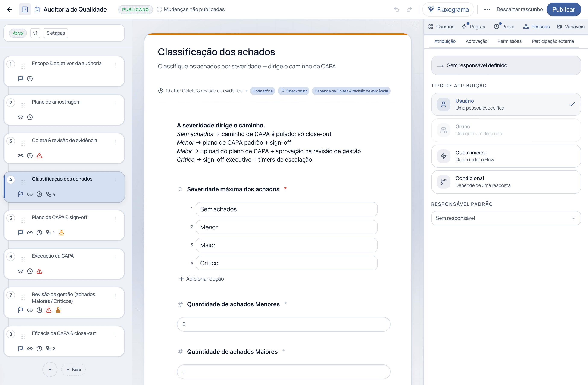The width and height of the screenshot is (588, 385).
Task: Select step Execução da CAPA
Action: tap(64, 264)
